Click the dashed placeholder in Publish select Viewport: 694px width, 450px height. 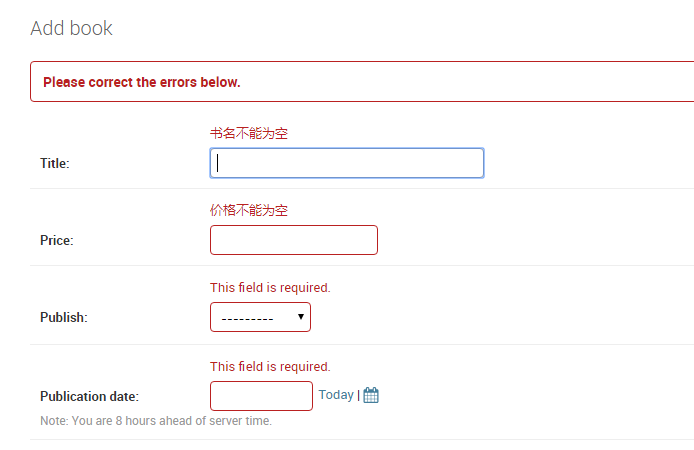pos(247,319)
